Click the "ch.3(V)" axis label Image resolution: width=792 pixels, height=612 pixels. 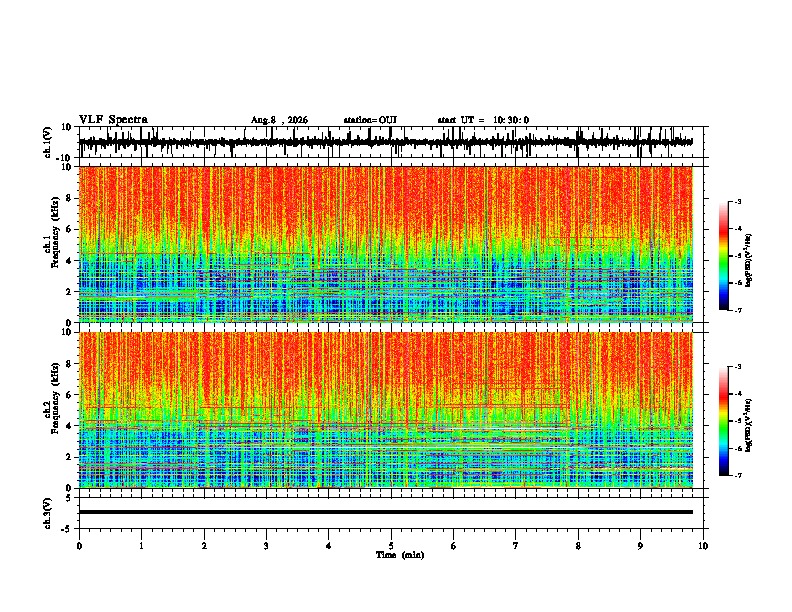[x=48, y=514]
